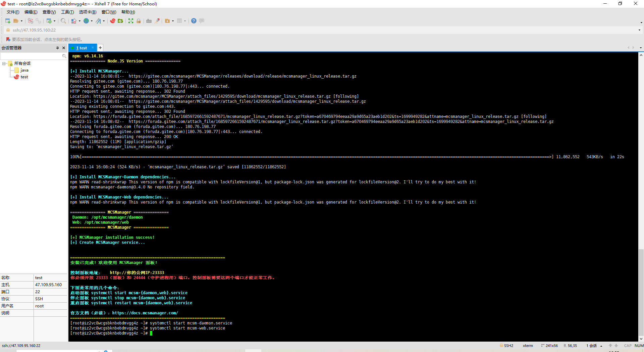The image size is (644, 352).
Task: Toggle full screen mode icon
Action: click(x=131, y=21)
